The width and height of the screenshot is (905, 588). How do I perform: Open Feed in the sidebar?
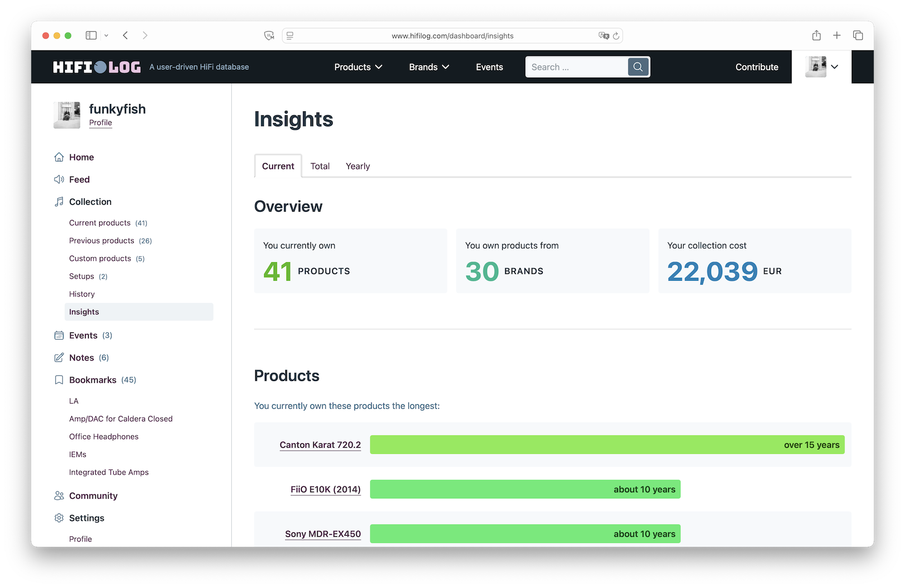(x=72, y=179)
